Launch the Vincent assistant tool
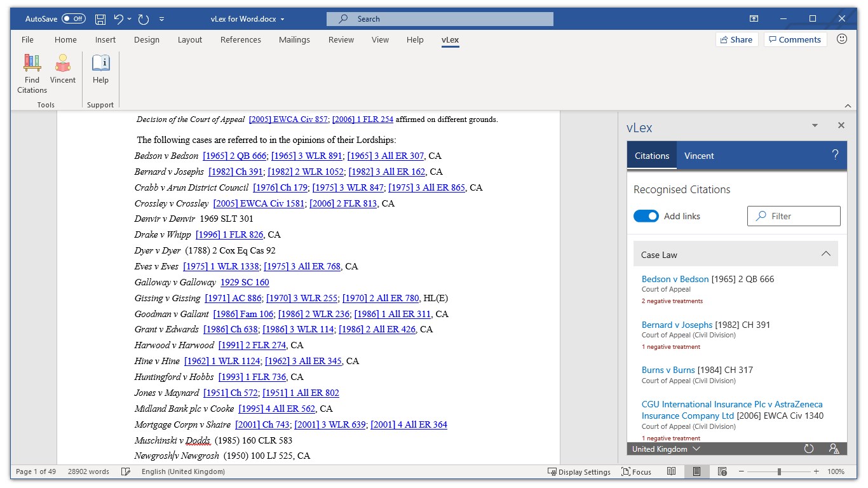Image resolution: width=868 pixels, height=488 pixels. tap(62, 69)
